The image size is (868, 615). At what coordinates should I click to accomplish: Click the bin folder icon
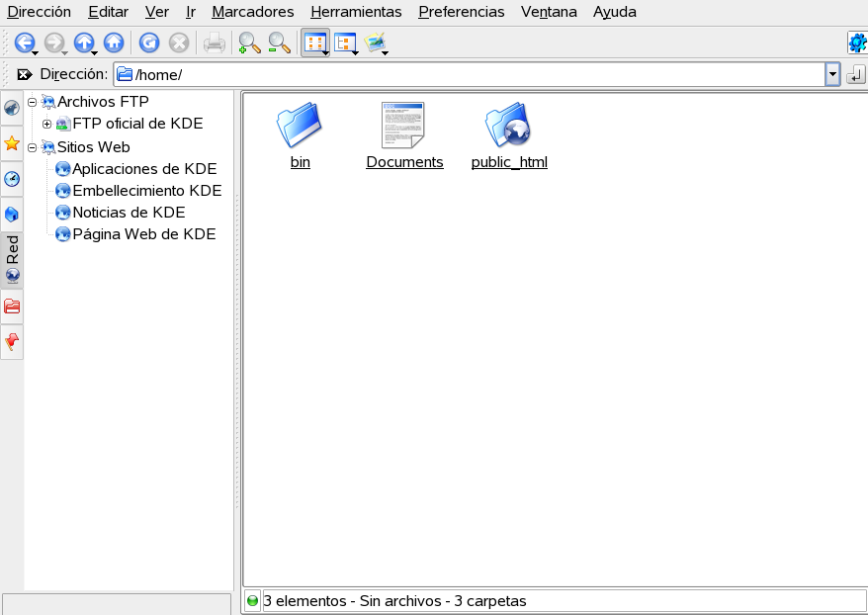pyautogui.click(x=300, y=125)
